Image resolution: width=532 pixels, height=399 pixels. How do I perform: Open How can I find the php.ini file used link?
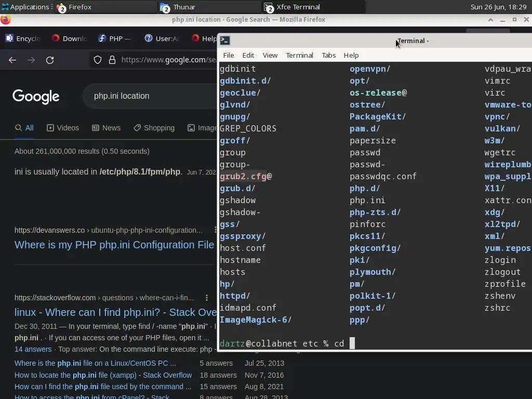(103, 387)
